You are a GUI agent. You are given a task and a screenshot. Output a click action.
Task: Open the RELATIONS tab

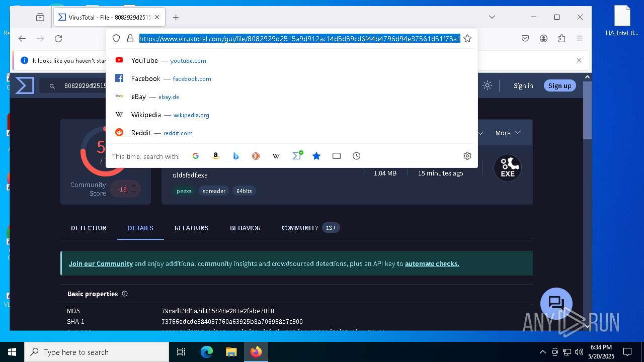[x=191, y=228]
